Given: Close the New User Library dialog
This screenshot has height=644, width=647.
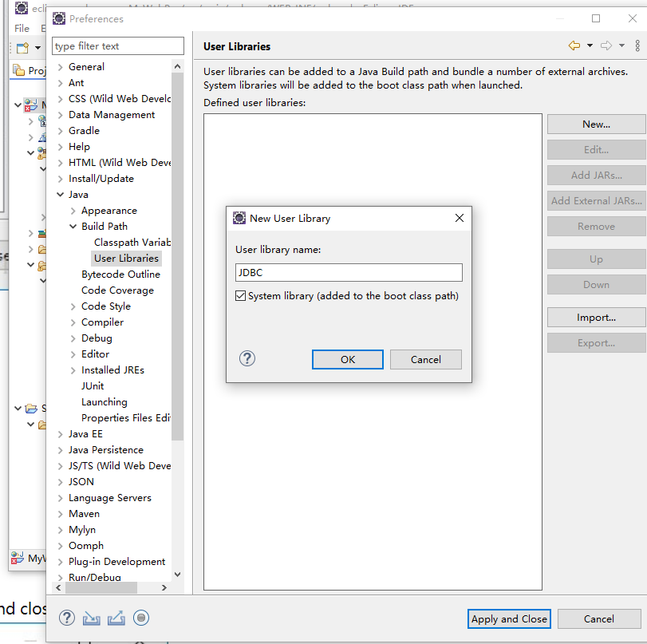Looking at the screenshot, I should [460, 218].
